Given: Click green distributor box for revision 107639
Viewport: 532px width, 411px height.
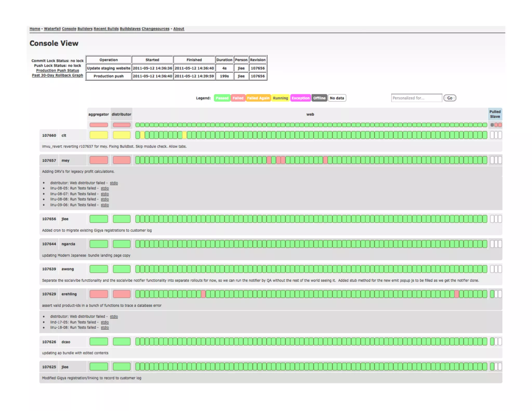Looking at the screenshot, I should click(122, 269).
